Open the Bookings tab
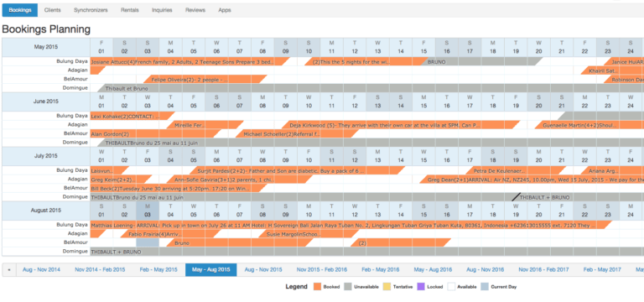644x302 pixels. tap(20, 10)
